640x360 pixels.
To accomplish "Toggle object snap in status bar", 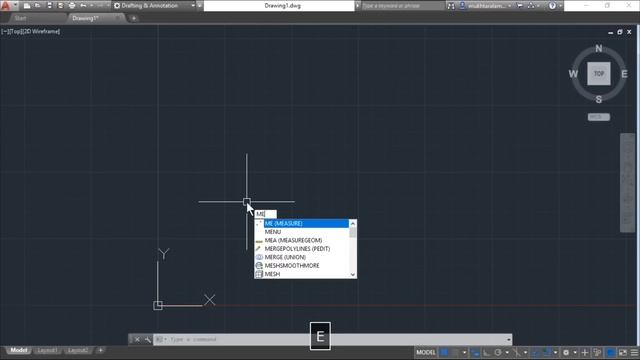I will tap(547, 352).
